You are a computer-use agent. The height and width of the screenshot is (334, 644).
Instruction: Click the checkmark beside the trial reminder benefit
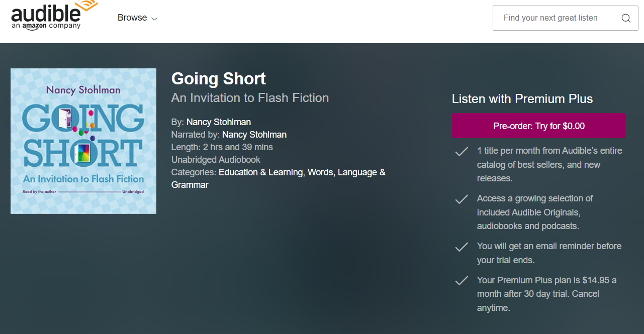[461, 247]
